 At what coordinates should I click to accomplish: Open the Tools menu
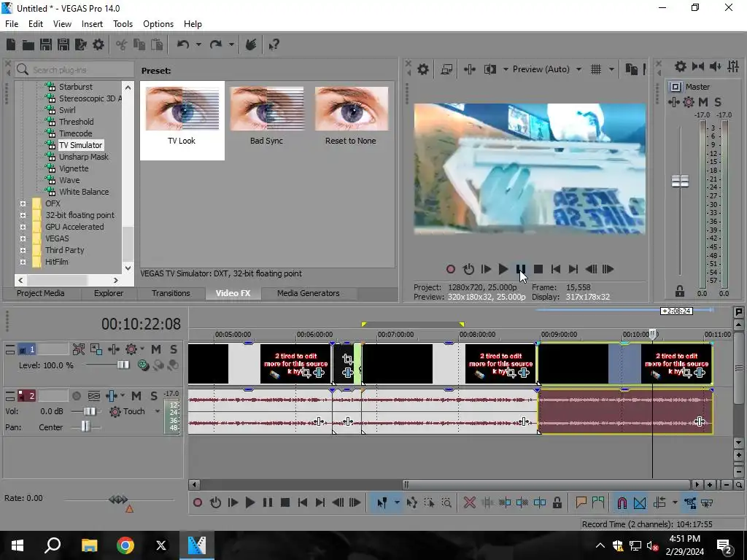coord(123,24)
